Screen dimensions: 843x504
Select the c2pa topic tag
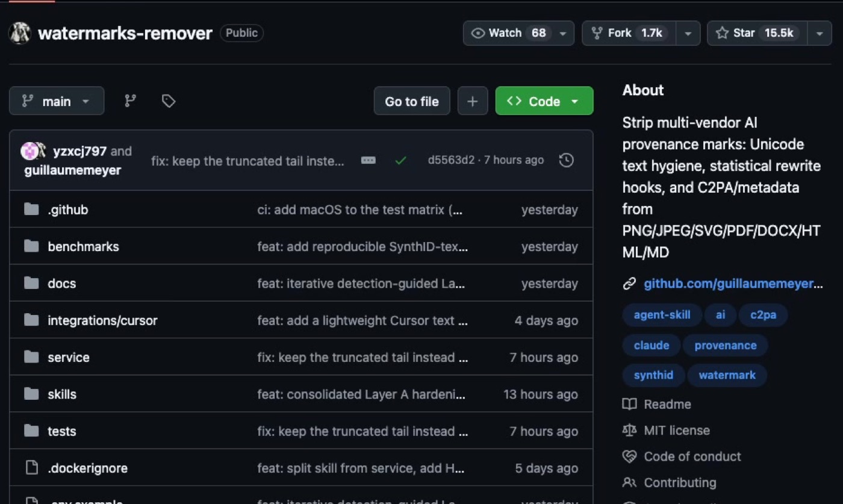point(763,315)
